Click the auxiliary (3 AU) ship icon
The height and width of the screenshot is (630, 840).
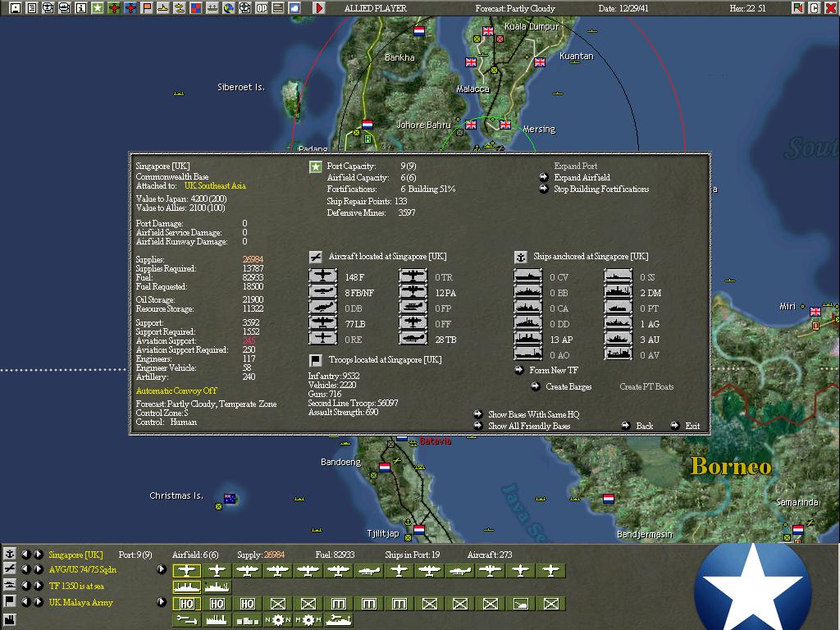point(618,338)
